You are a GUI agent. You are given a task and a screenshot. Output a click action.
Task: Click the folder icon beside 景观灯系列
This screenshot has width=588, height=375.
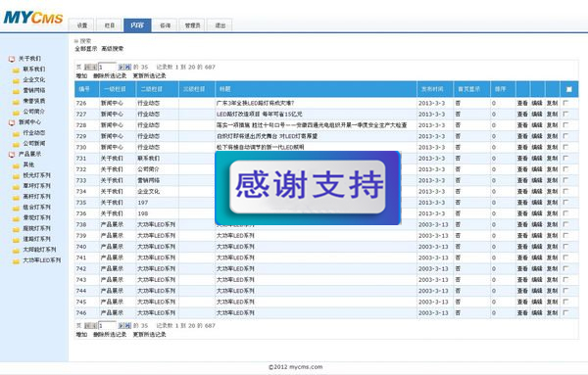tap(16, 218)
